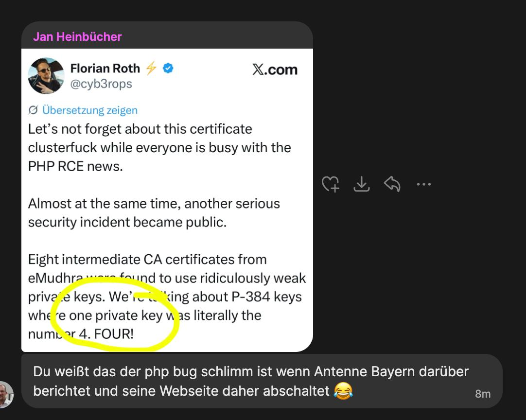Open the @cyb3rops handle
Image resolution: width=526 pixels, height=420 pixels.
click(101, 84)
